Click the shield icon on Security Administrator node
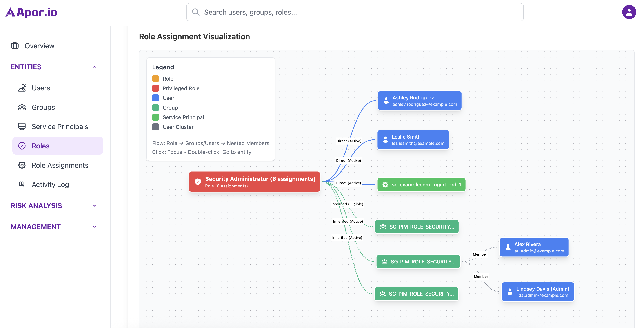Image resolution: width=644 pixels, height=328 pixels. pyautogui.click(x=198, y=182)
